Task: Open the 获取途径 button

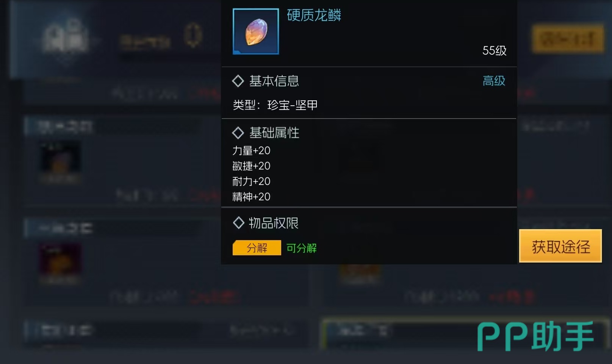Action: (560, 246)
